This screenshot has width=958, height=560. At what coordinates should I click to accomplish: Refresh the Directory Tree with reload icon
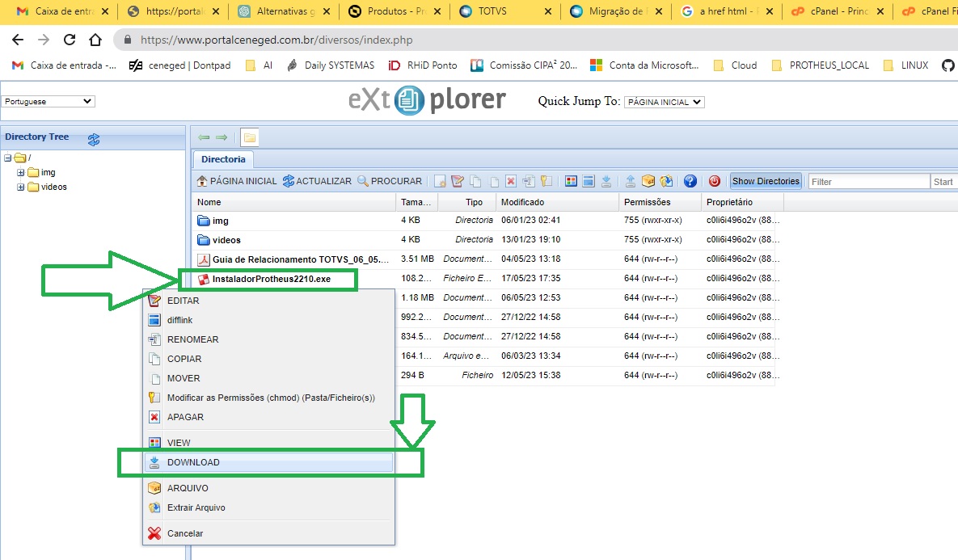[x=94, y=139]
